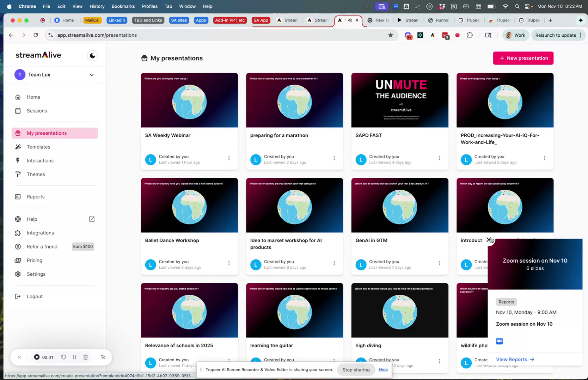The image size is (588, 380).
Task: Switch to the Runner browser tab
Action: click(x=438, y=20)
